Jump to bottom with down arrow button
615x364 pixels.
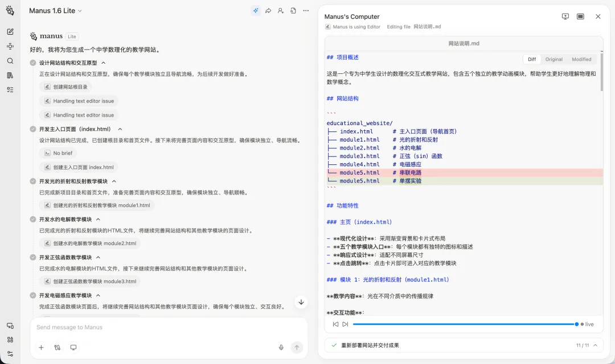[x=301, y=302]
